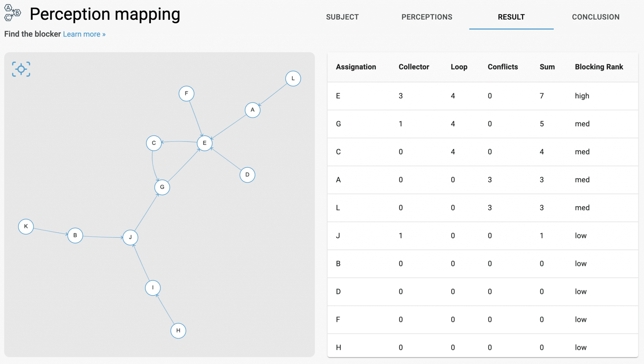Select the RESULT tab

pos(511,17)
